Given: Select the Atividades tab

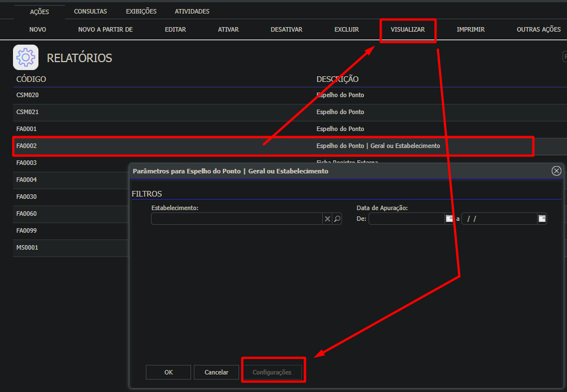Looking at the screenshot, I should (192, 11).
